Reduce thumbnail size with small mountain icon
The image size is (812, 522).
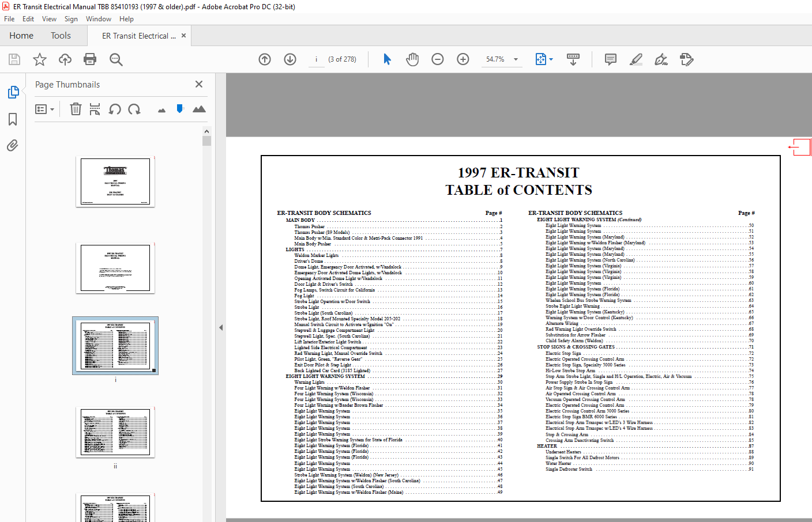(161, 110)
